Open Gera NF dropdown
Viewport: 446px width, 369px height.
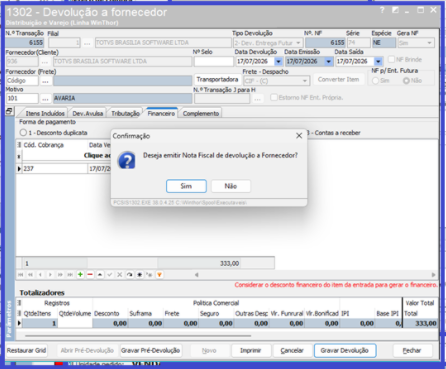pyautogui.click(x=429, y=43)
